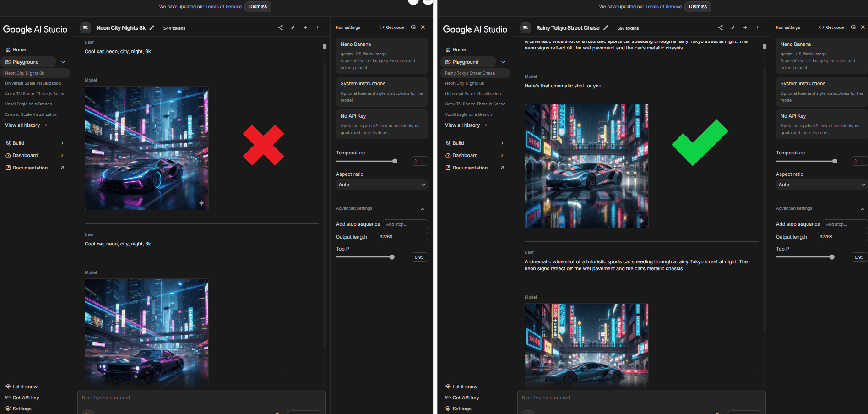The height and width of the screenshot is (414, 868).
Task: Collapse Advanced settings in the left window
Action: click(423, 209)
